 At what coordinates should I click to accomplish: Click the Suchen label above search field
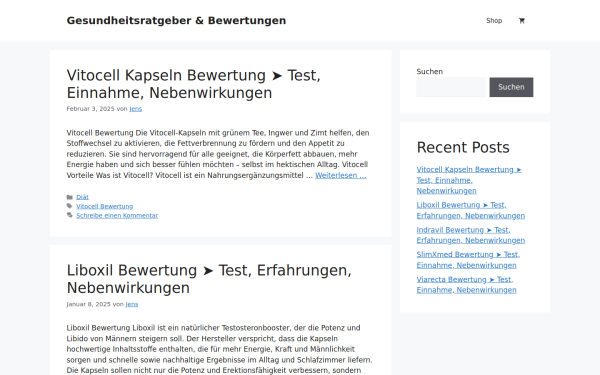430,72
